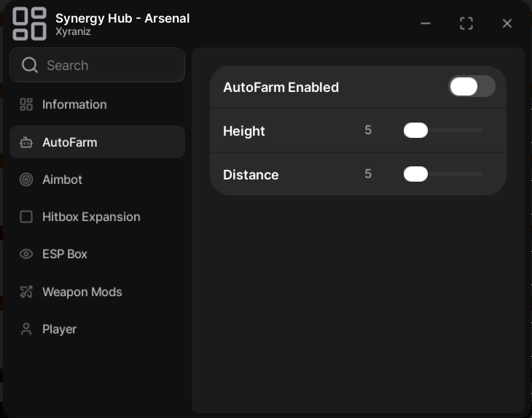The image size is (532, 418).
Task: Click the Distance value 5
Action: [x=368, y=174]
